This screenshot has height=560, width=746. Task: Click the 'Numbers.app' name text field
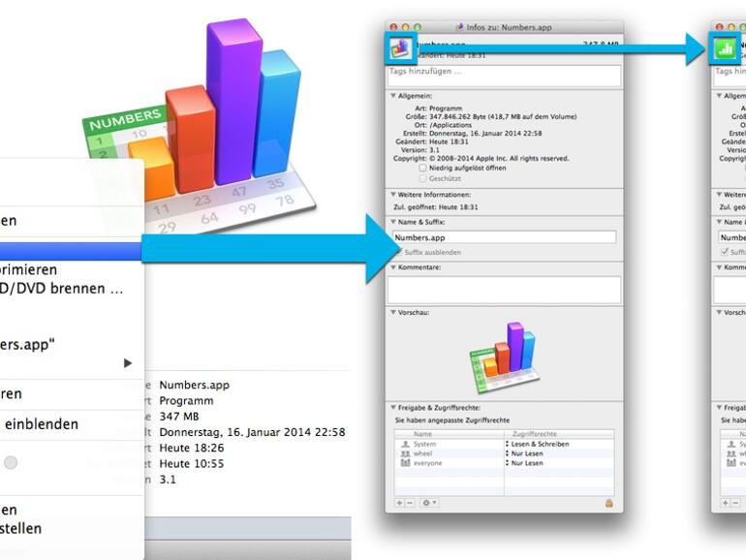click(x=505, y=237)
